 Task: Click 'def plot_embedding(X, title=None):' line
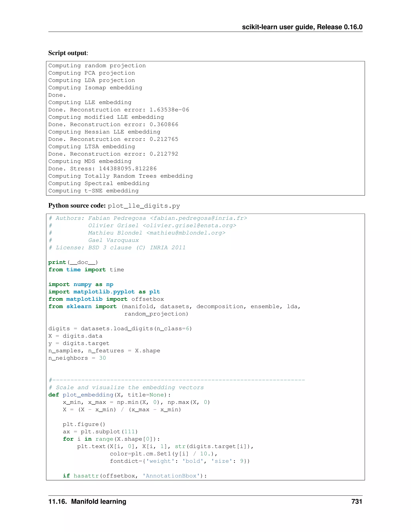110,395
